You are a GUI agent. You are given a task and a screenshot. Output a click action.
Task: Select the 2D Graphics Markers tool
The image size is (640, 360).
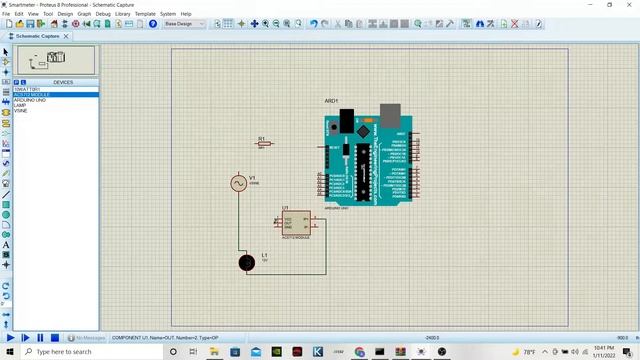[x=6, y=265]
